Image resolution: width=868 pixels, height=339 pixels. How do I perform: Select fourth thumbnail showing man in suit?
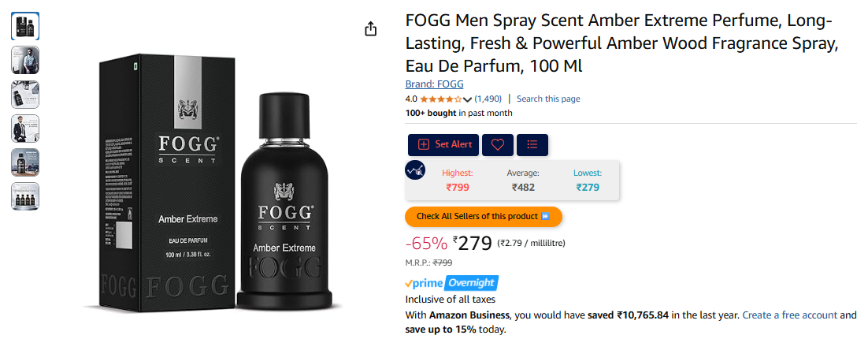(25, 129)
